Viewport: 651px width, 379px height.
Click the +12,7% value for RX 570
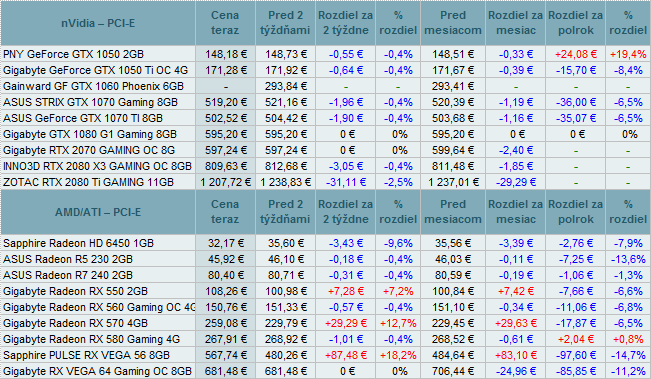tap(398, 323)
